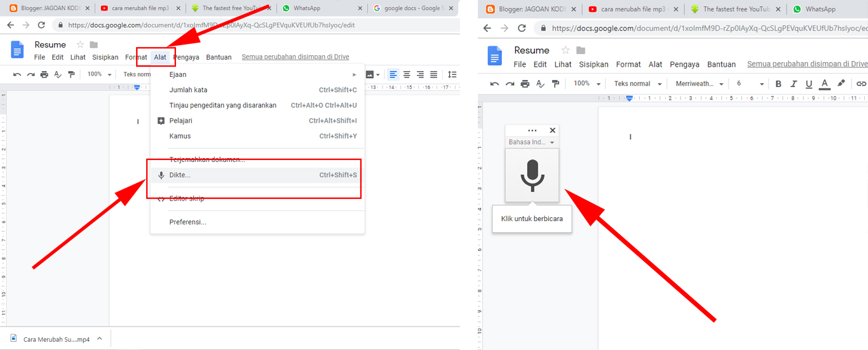Toggle Bold in the right toolbar
The image size is (868, 350).
pyautogui.click(x=778, y=83)
